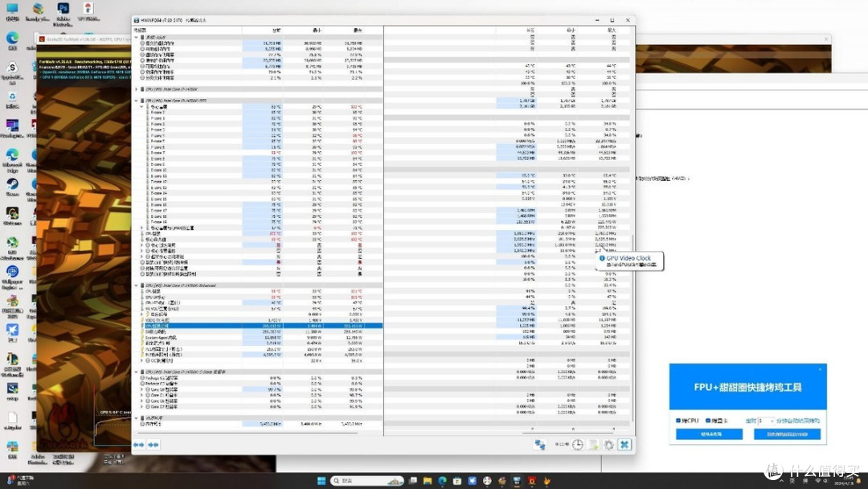Screen dimensions: 868x489
Task: Open Photoshop from the desktop shortcut
Action: pyautogui.click(x=63, y=9)
